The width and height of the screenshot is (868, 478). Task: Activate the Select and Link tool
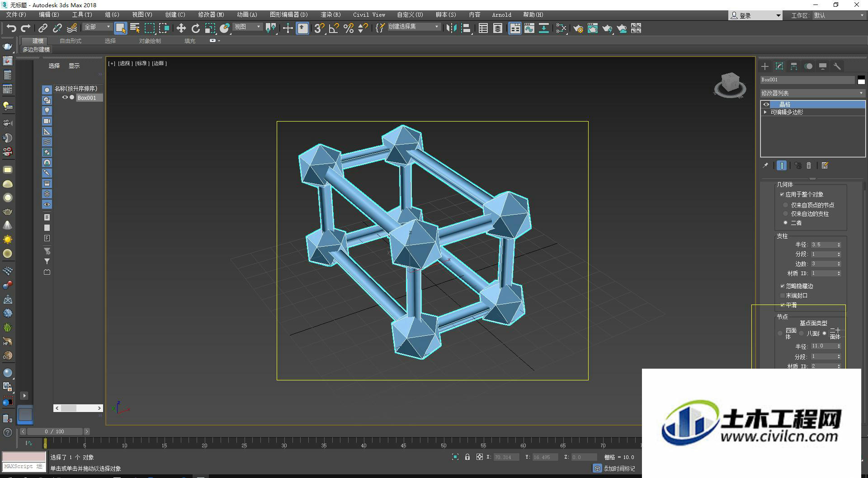point(42,28)
